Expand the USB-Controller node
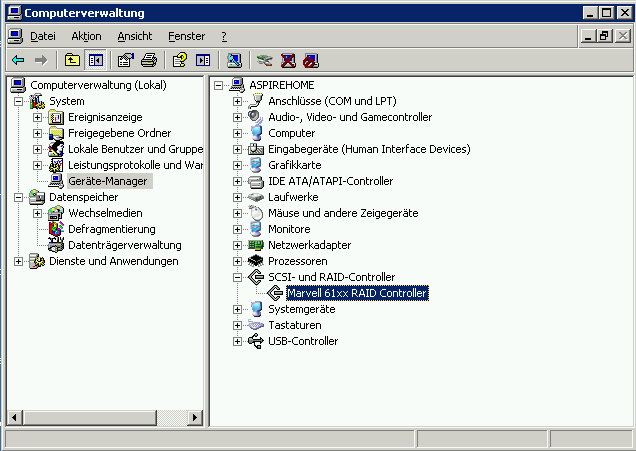Viewport: 636px width, 451px height. coord(238,341)
